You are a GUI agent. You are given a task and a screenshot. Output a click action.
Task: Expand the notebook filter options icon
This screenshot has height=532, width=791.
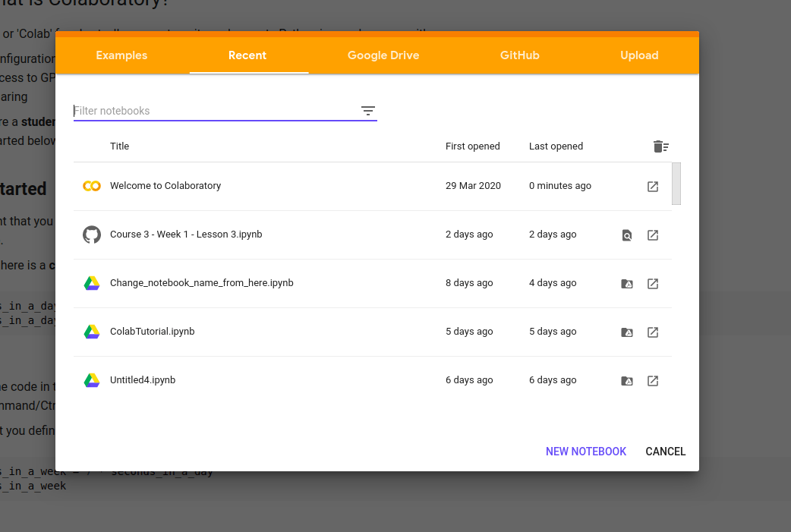coord(368,111)
